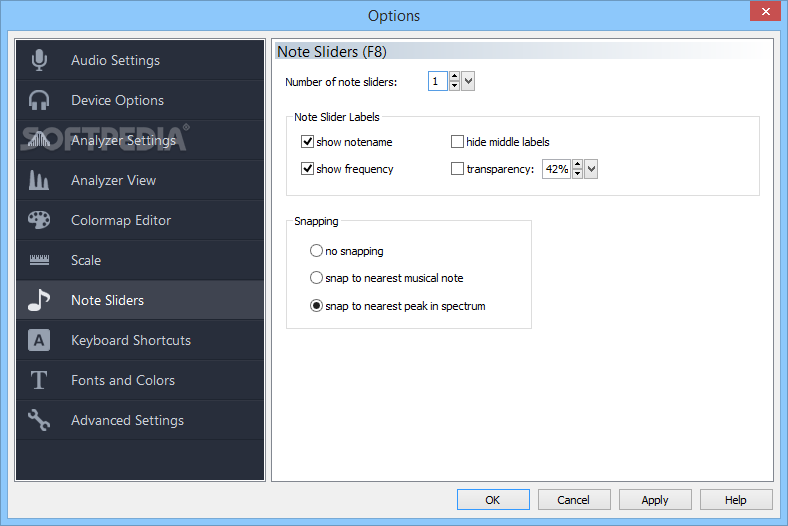Click the Cancel button
Viewport: 788px width, 526px height.
(574, 500)
